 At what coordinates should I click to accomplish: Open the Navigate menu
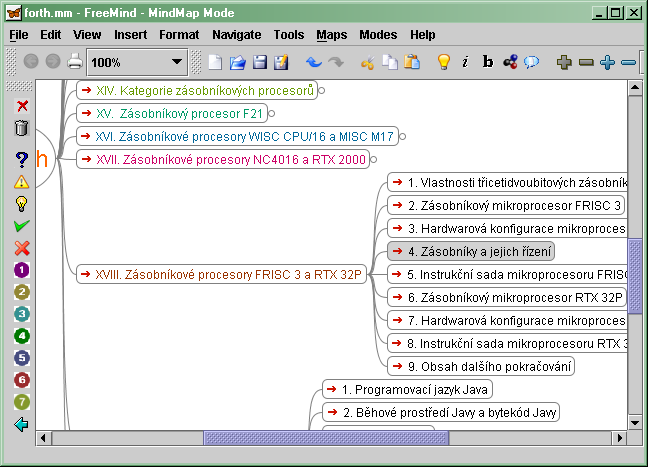[236, 35]
